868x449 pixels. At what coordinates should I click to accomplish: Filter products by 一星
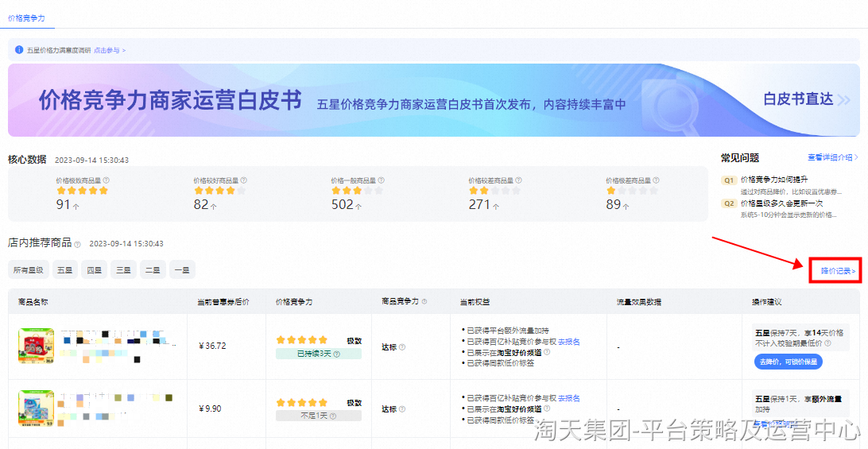(x=182, y=270)
